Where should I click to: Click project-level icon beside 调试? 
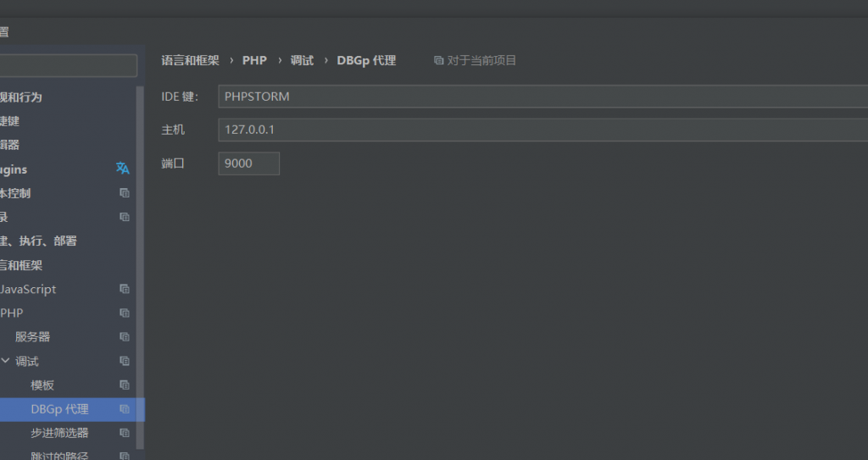pos(125,361)
